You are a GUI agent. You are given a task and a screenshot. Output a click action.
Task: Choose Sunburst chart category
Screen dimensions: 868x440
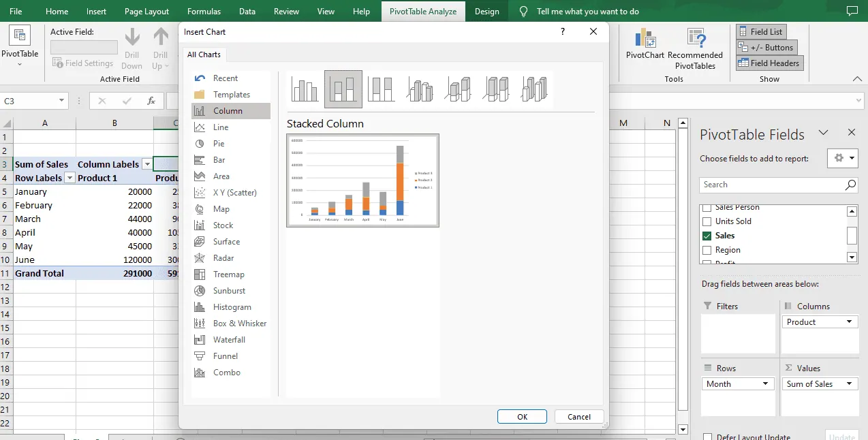(x=231, y=291)
